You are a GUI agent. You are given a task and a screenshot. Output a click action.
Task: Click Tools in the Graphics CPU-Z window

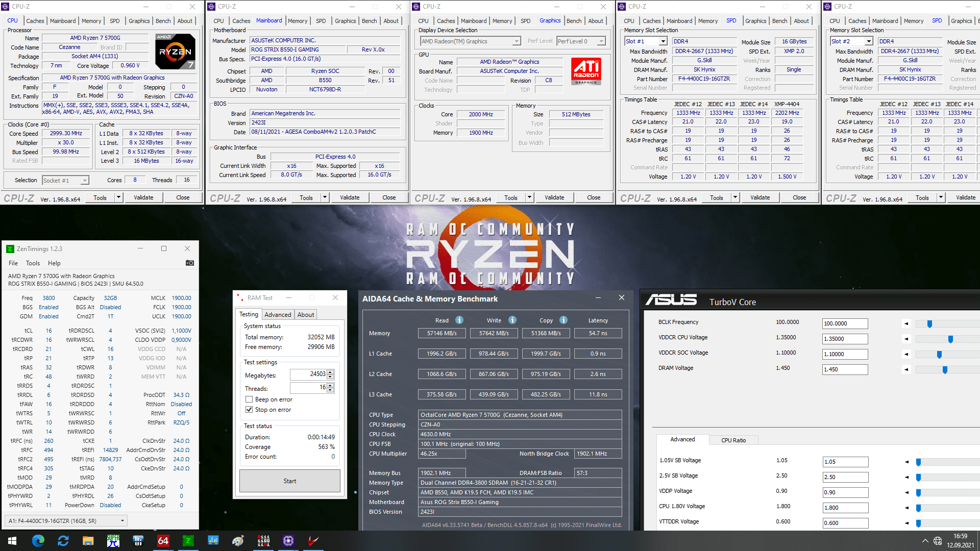(x=511, y=197)
